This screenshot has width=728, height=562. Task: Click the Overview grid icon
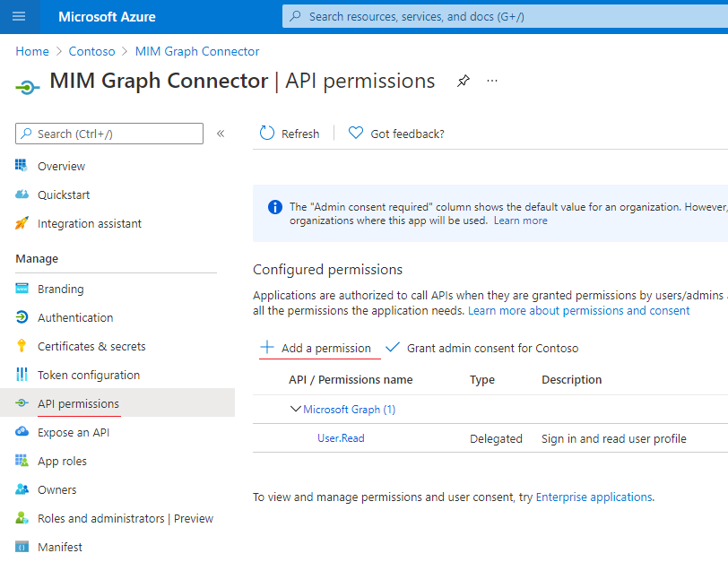click(22, 165)
